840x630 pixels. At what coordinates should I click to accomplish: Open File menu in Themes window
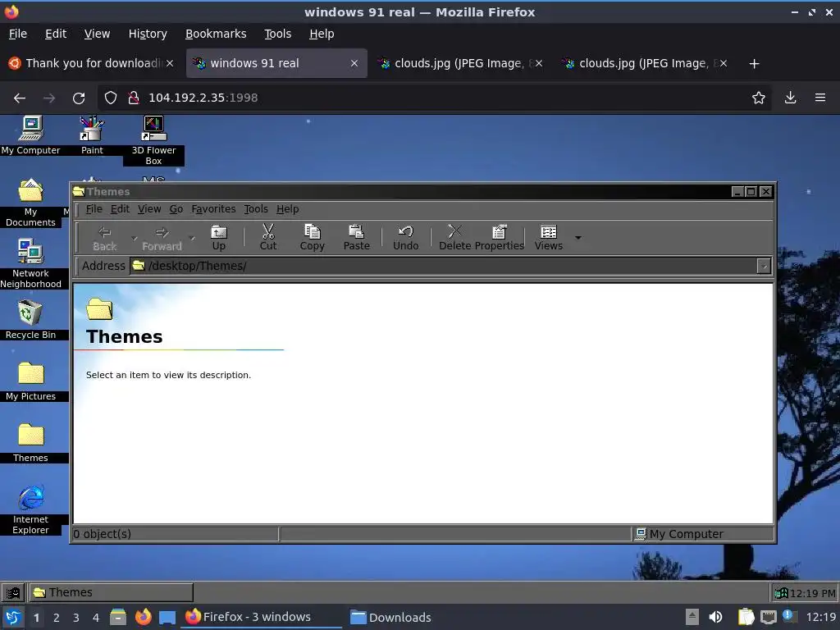click(94, 209)
